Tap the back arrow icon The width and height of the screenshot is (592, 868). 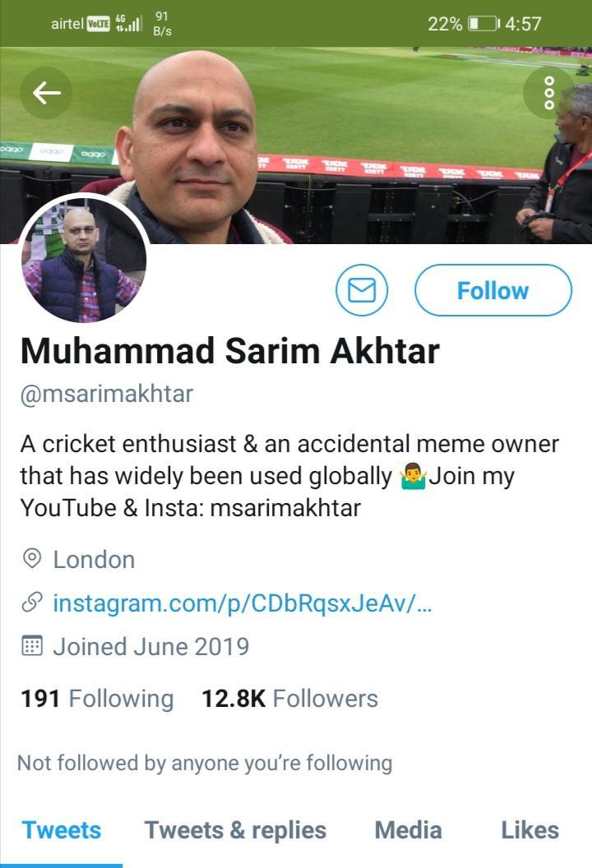[46, 93]
